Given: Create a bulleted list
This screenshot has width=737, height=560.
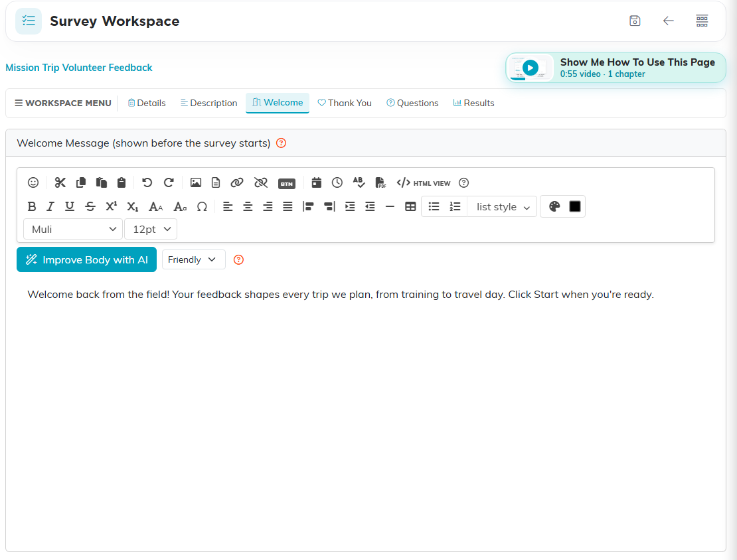Looking at the screenshot, I should click(434, 207).
